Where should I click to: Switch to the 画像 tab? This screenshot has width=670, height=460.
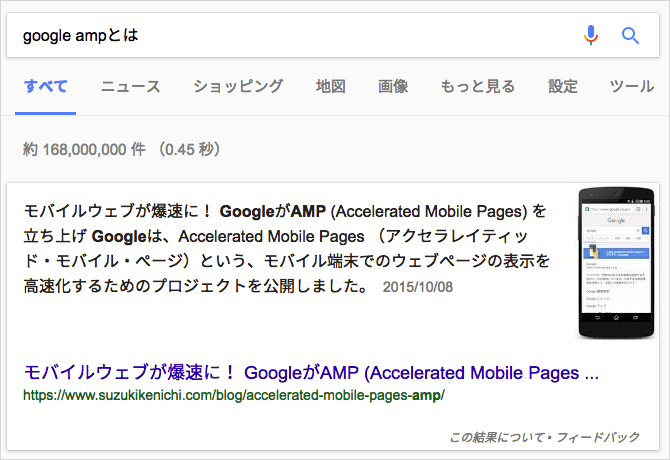click(393, 86)
